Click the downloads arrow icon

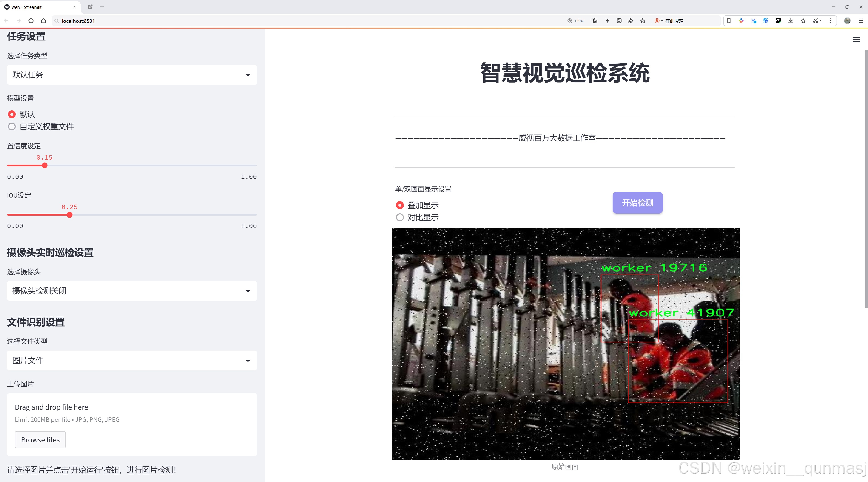(791, 21)
